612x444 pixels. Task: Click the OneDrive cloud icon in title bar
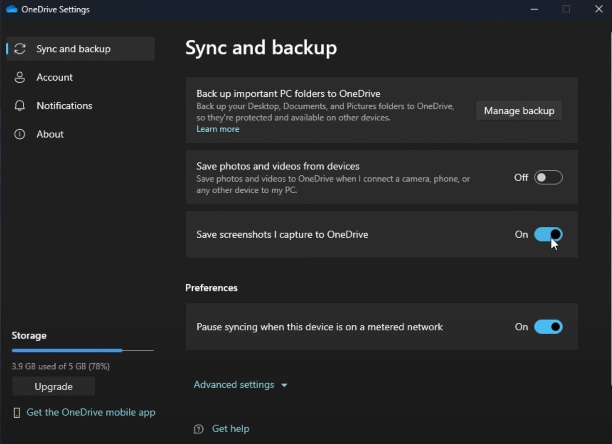point(12,9)
